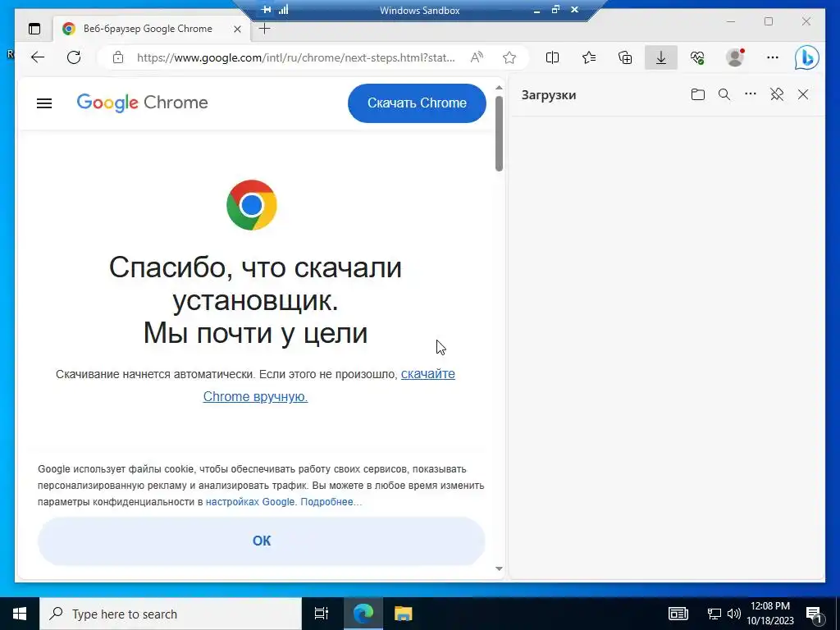
Task: Open File Explorer from taskbar
Action: (404, 614)
